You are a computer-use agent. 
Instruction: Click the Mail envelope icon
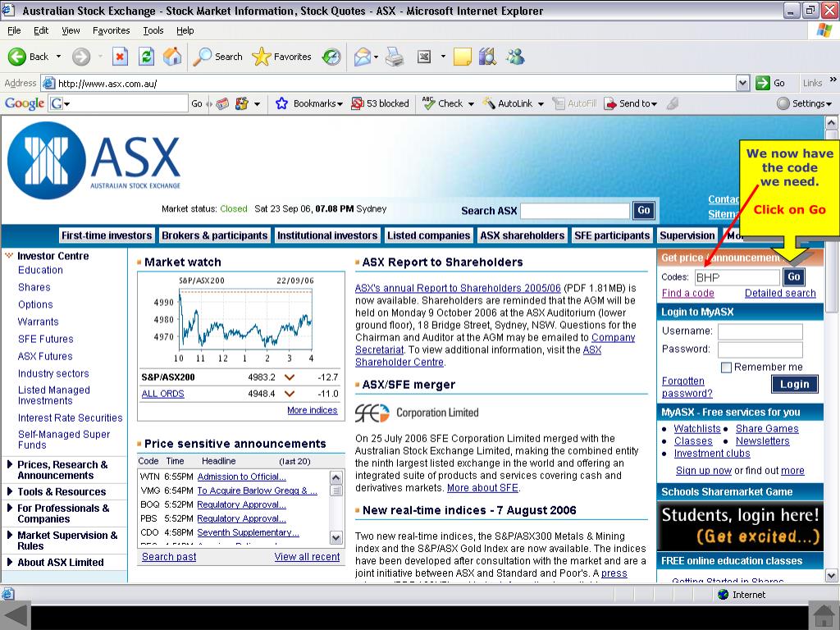click(362, 57)
